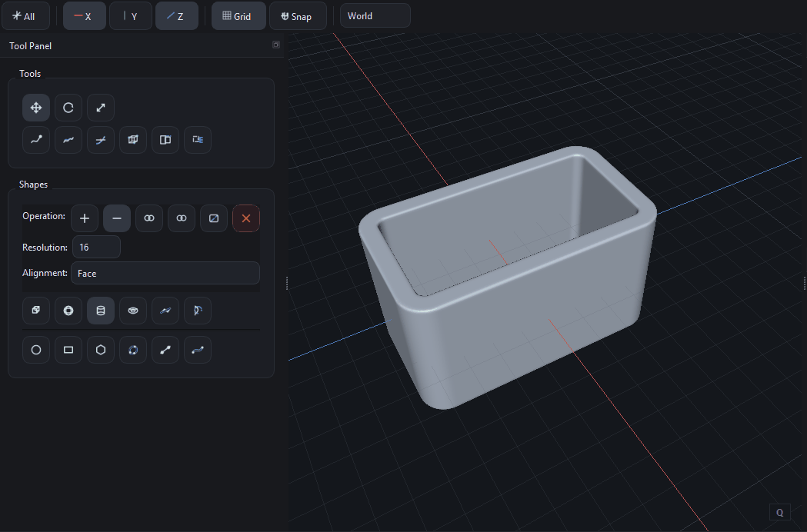Open the World coordinate space dropdown
Image resolution: width=807 pixels, height=532 pixels.
(375, 16)
